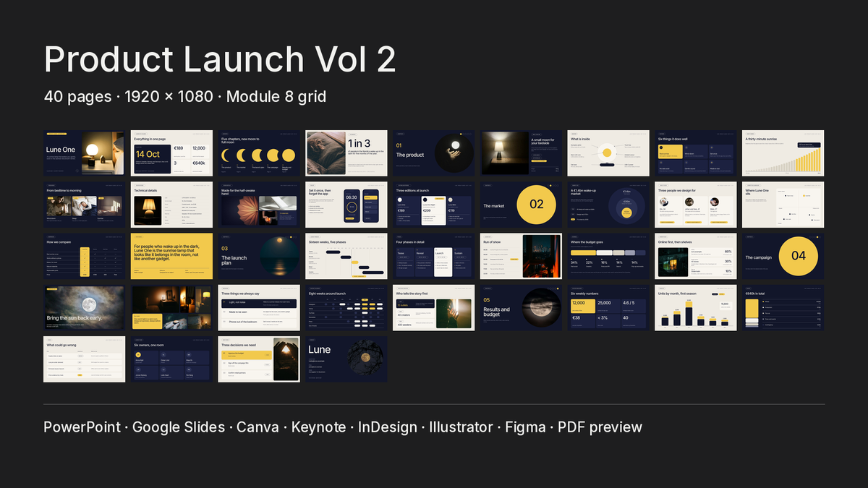
Task: Select the 'Four phases in detail' slide
Action: [433, 256]
